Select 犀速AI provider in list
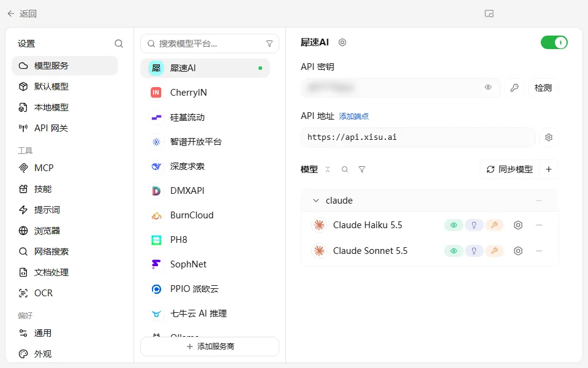Screen dimensions: 588x368 tap(206, 68)
